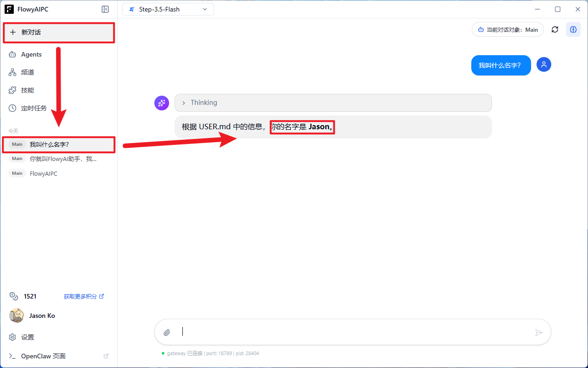This screenshot has height=368, width=588.
Task: Open the Agents section
Action: tap(31, 54)
